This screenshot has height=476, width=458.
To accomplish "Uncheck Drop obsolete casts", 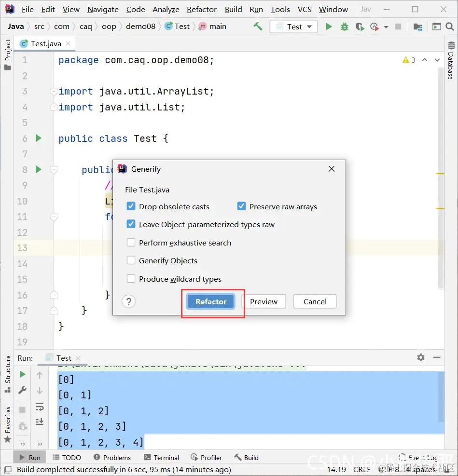I will coord(131,206).
